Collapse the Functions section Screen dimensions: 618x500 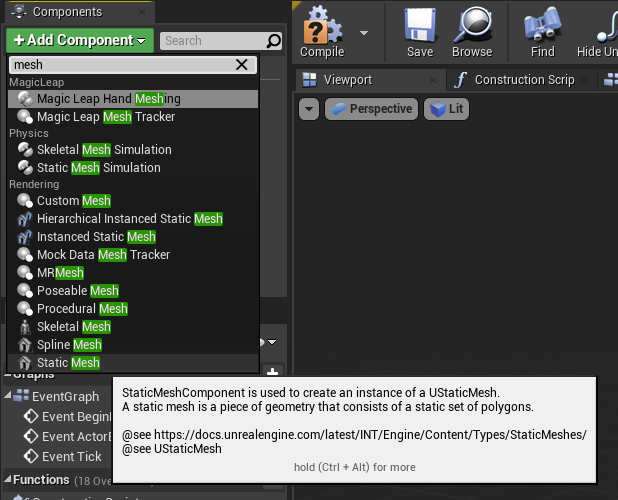tap(7, 479)
